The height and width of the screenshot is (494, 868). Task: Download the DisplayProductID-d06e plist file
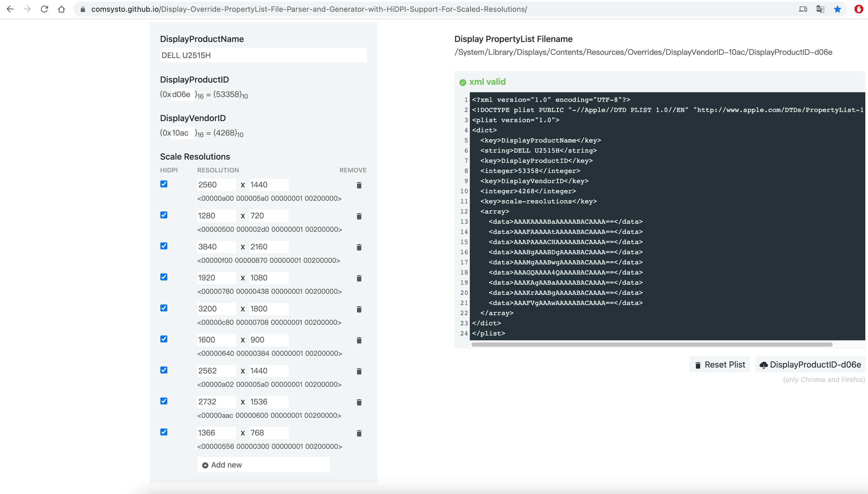pyautogui.click(x=810, y=365)
